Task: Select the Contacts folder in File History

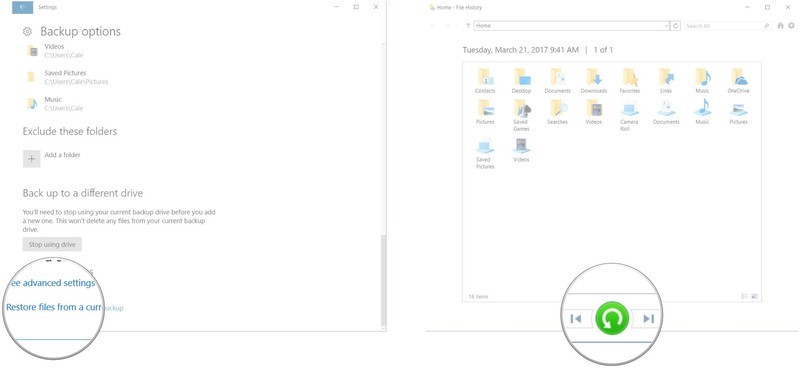Action: [485, 81]
